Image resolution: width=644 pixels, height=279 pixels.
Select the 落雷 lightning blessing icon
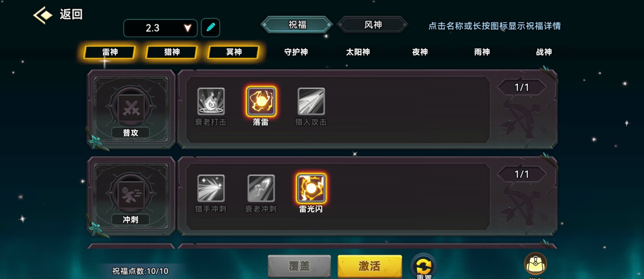pyautogui.click(x=261, y=101)
